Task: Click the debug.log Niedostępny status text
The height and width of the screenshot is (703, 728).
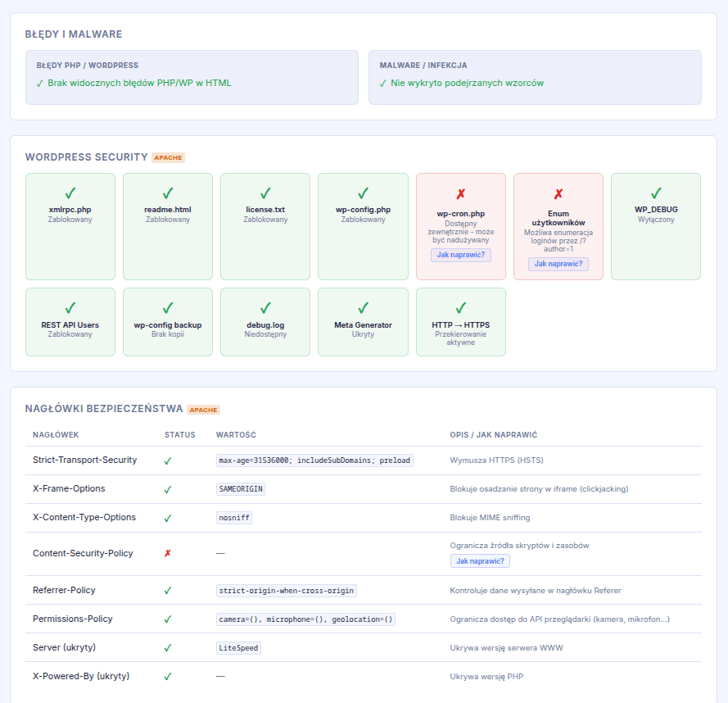Action: [265, 334]
